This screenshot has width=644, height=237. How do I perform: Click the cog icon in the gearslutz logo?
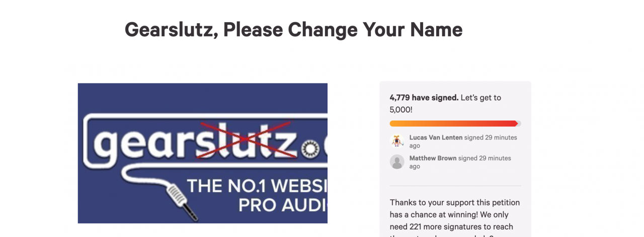pyautogui.click(x=309, y=149)
